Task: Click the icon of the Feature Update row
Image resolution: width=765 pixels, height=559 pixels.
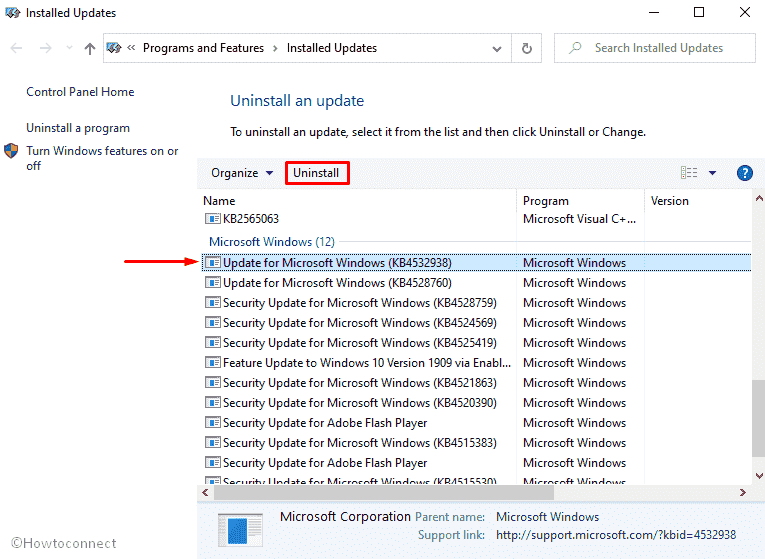Action: tap(212, 363)
